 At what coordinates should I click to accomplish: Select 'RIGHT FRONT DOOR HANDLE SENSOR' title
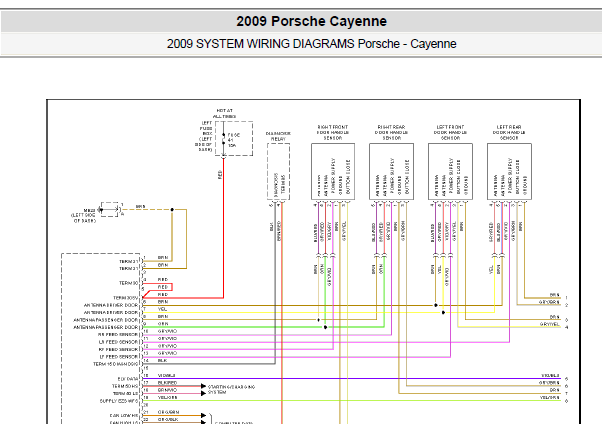(333, 132)
